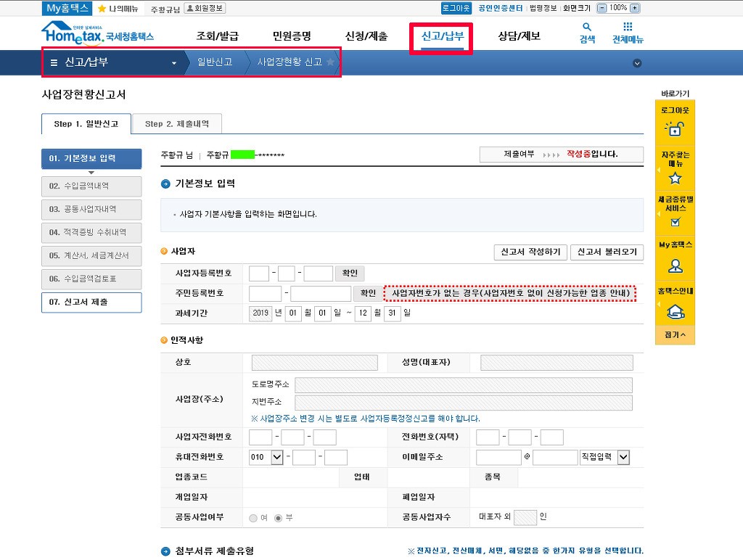Open 세금종류별 서비스 checkmark icon
Viewport: 743px width, 560px height.
click(x=675, y=222)
